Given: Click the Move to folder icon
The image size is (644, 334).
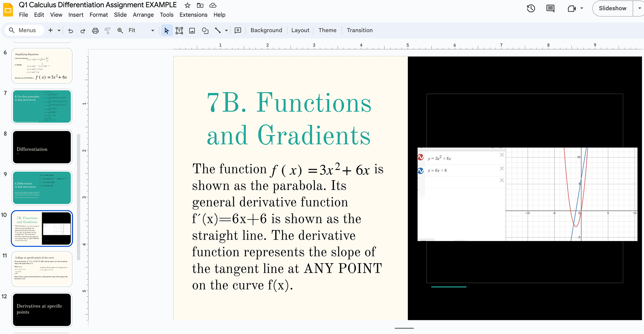Looking at the screenshot, I should point(200,5).
